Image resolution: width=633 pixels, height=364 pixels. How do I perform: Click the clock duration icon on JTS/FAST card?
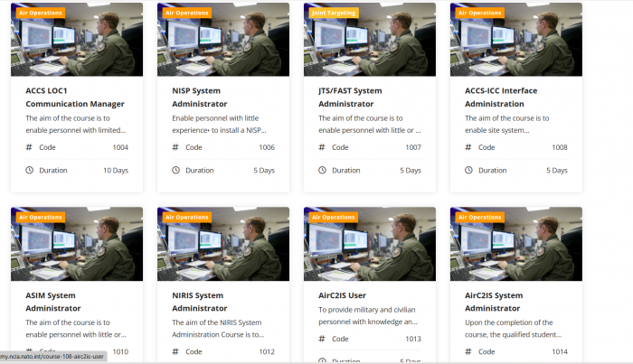(322, 170)
